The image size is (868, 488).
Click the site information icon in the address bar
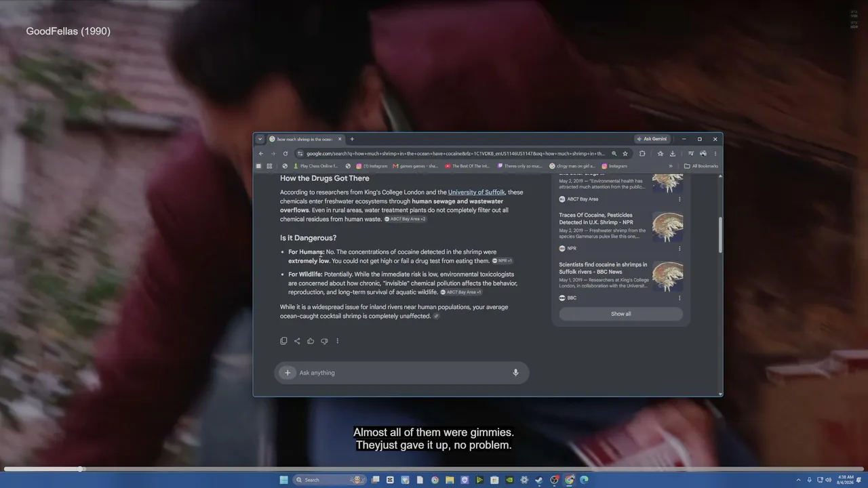click(300, 154)
